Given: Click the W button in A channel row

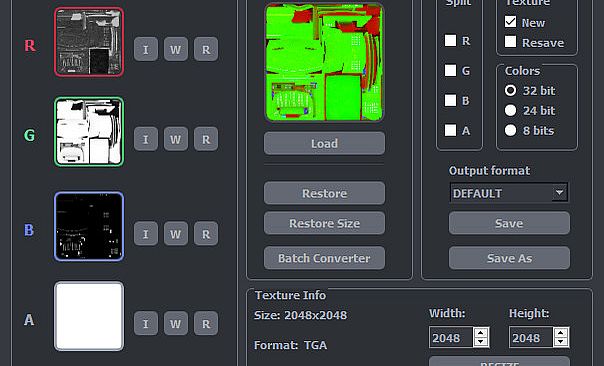Looking at the screenshot, I should click(x=176, y=323).
